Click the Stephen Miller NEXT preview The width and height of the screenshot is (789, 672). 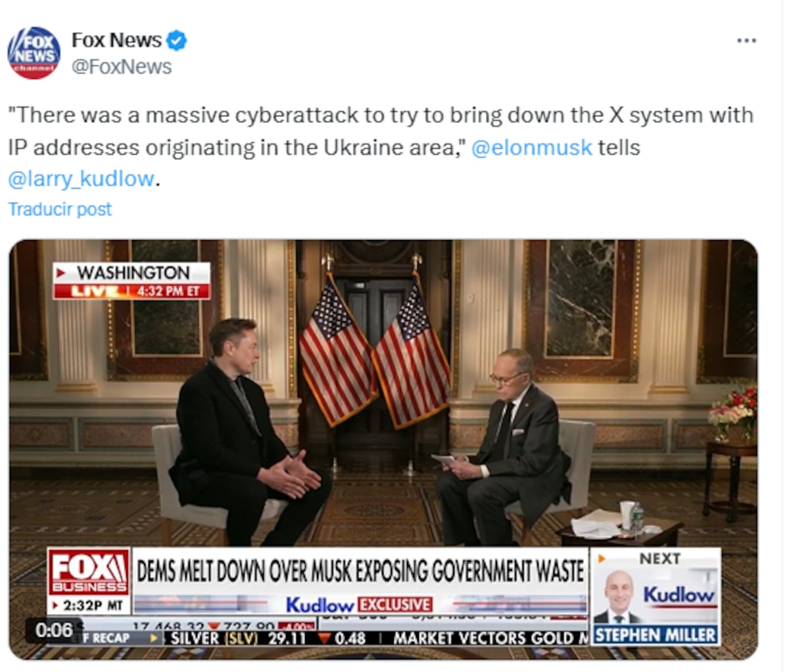click(x=655, y=597)
